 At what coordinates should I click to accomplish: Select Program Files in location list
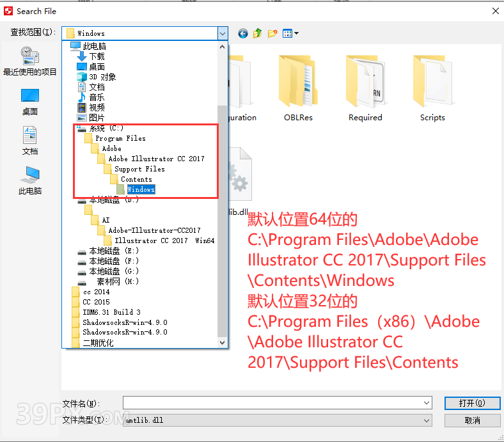point(114,138)
